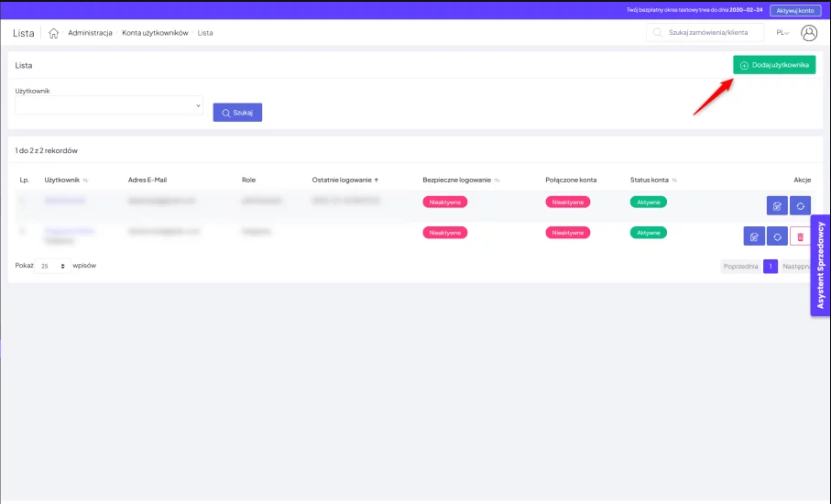The width and height of the screenshot is (831, 504).
Task: Change the Pokaż entries per page selector
Action: (x=53, y=266)
